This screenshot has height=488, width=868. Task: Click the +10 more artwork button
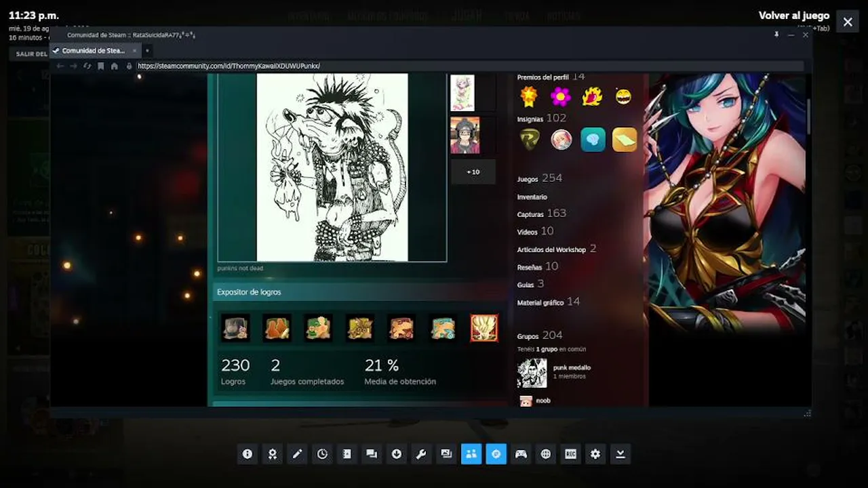coord(473,171)
